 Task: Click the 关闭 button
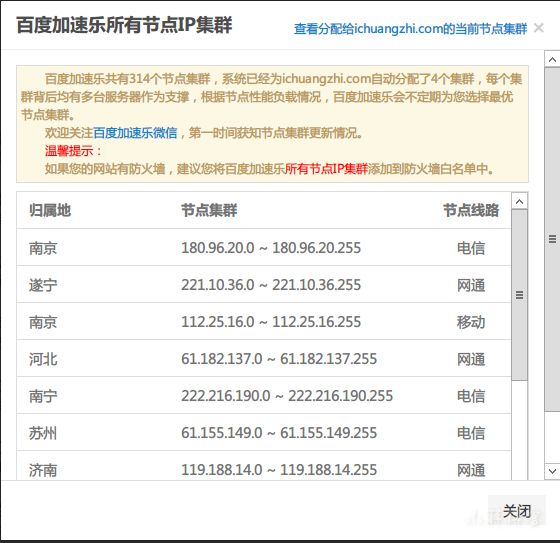[x=516, y=511]
